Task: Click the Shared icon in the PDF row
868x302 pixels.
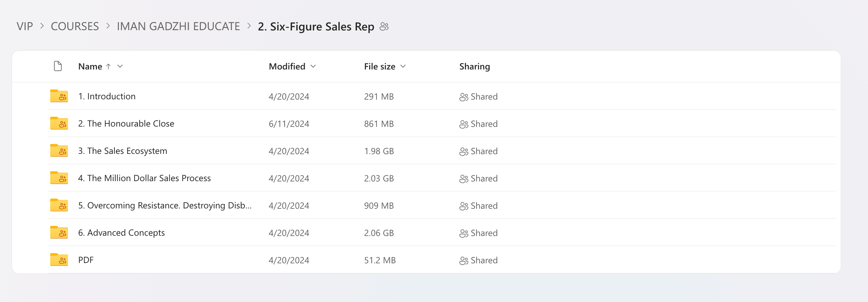Action: [x=464, y=260]
